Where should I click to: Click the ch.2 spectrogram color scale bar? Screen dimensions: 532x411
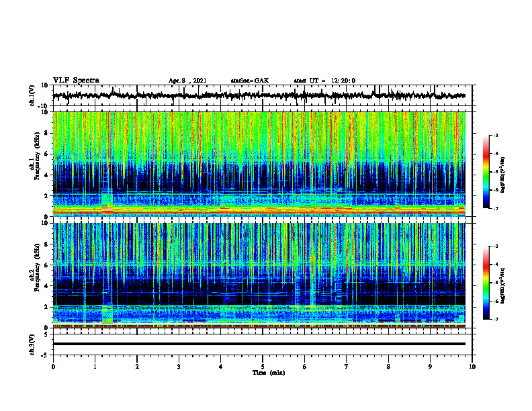tap(486, 283)
